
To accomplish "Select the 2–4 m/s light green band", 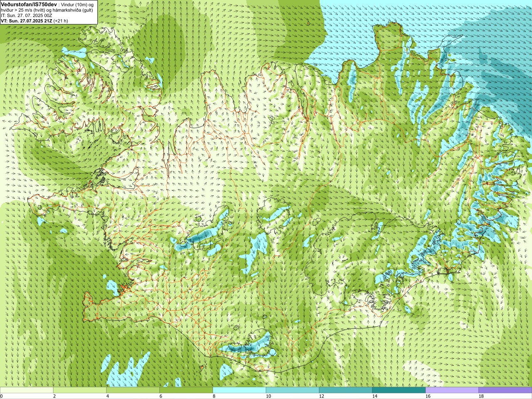I will coord(80,390).
